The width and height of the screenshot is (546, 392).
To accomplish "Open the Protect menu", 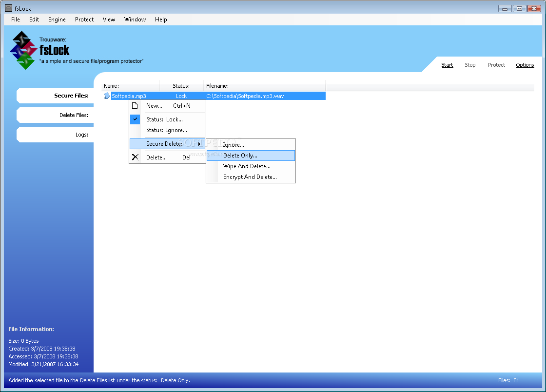I will (84, 20).
